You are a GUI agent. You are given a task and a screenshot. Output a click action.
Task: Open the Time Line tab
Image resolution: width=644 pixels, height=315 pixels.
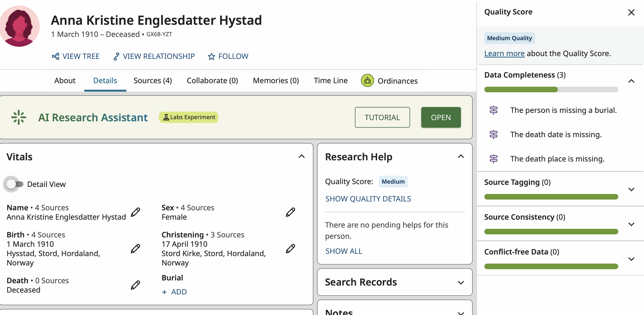pyautogui.click(x=330, y=81)
